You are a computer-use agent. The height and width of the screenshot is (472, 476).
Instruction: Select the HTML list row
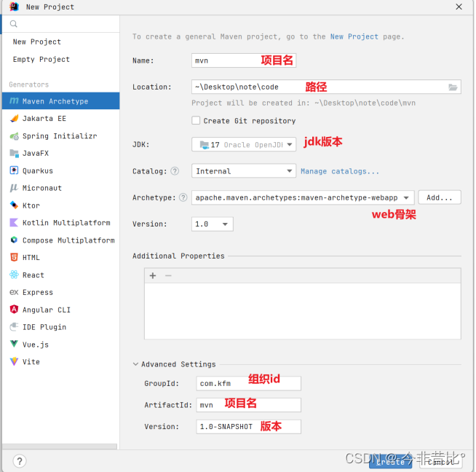(60, 257)
